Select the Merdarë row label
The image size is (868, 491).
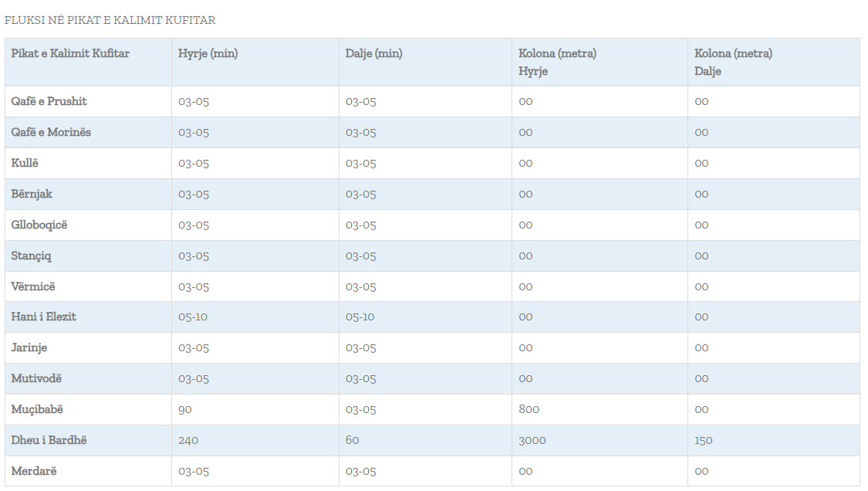click(34, 471)
